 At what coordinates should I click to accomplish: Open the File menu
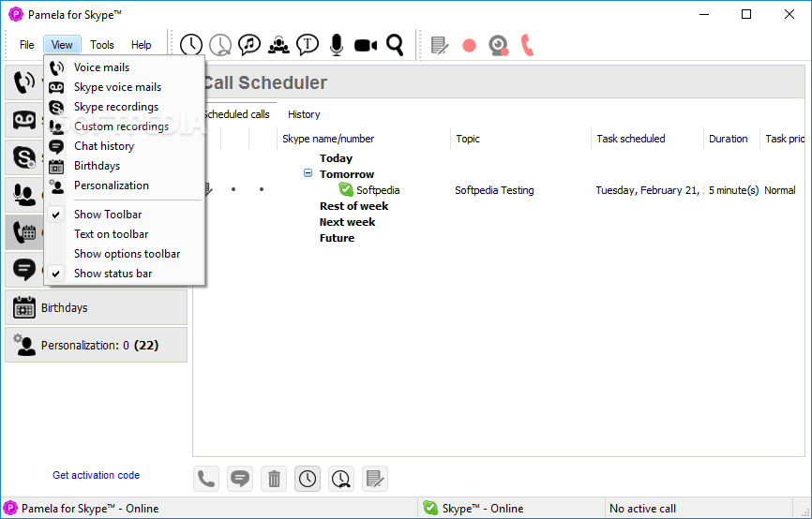[x=27, y=45]
